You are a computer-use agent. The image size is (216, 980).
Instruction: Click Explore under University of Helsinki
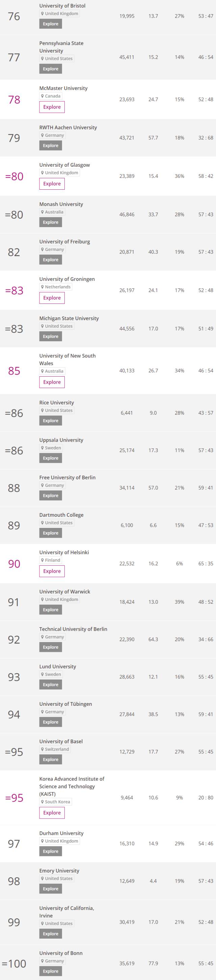tap(52, 571)
